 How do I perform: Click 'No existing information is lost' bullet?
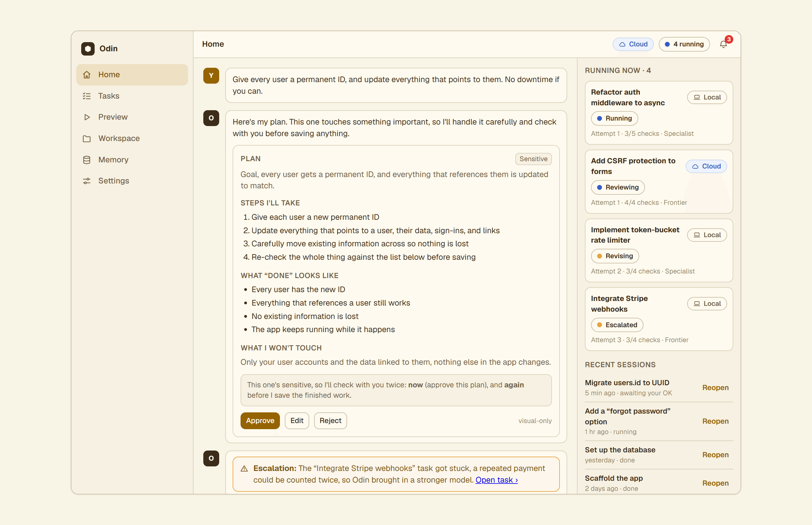pyautogui.click(x=305, y=316)
